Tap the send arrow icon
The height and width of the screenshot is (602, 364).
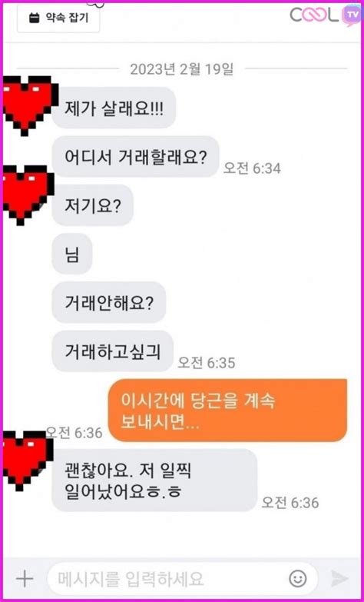pos(339,579)
